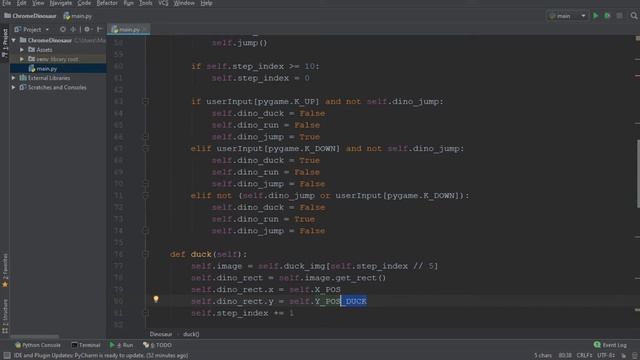Open the Navigate menu
640x360 pixels.
(x=60, y=3)
